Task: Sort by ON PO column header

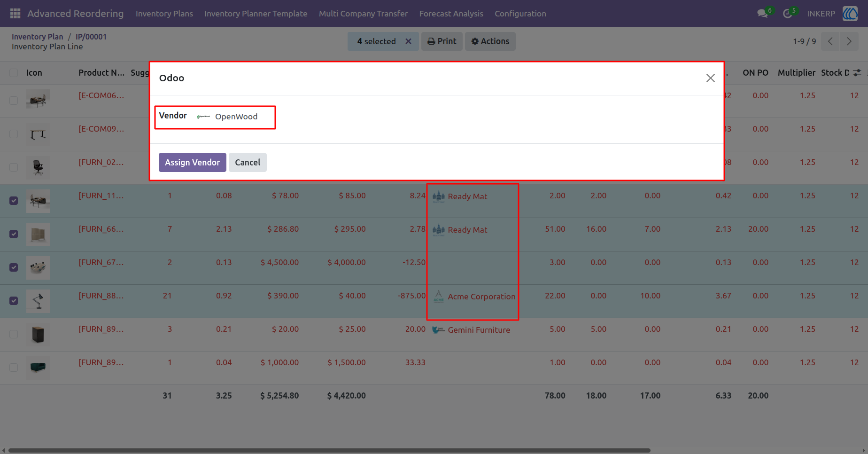Action: [755, 73]
